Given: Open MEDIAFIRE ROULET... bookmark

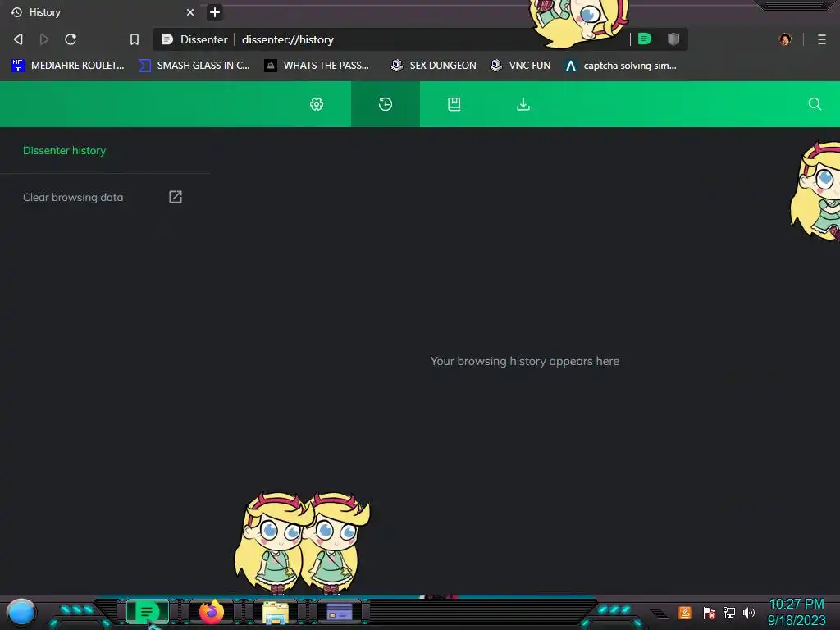Looking at the screenshot, I should click(67, 66).
